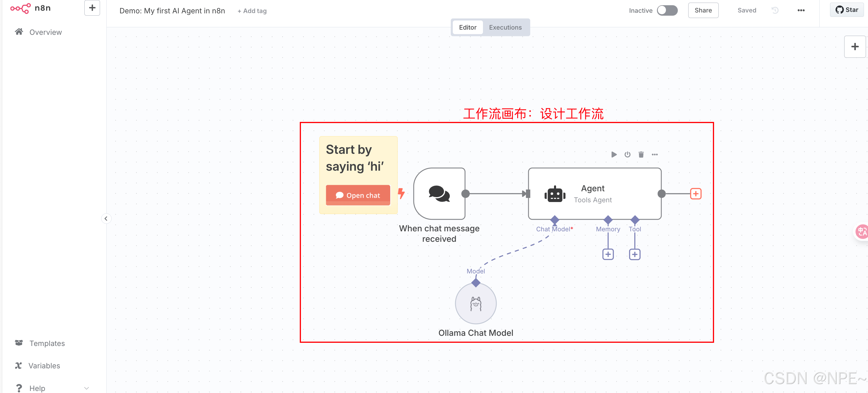Delete the Agent node with the trash icon
The width and height of the screenshot is (868, 393).
click(641, 154)
